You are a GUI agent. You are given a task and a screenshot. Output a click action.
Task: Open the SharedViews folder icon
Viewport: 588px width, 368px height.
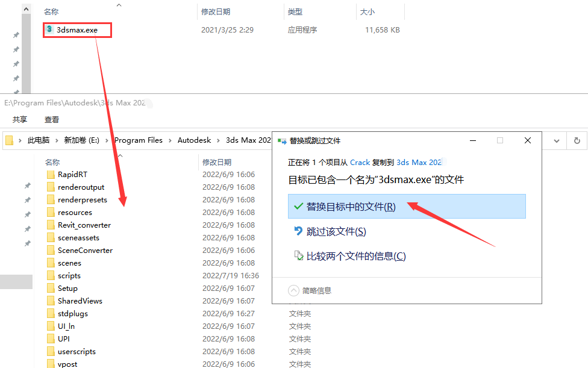pyautogui.click(x=51, y=301)
